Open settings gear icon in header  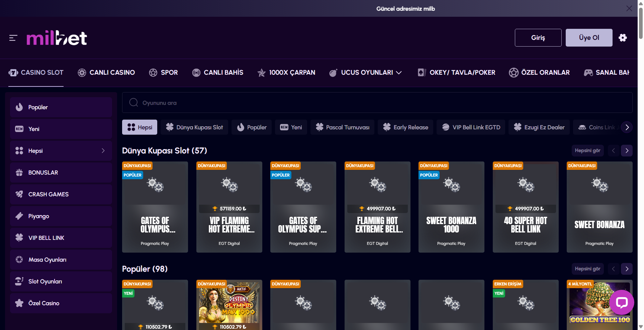click(623, 38)
